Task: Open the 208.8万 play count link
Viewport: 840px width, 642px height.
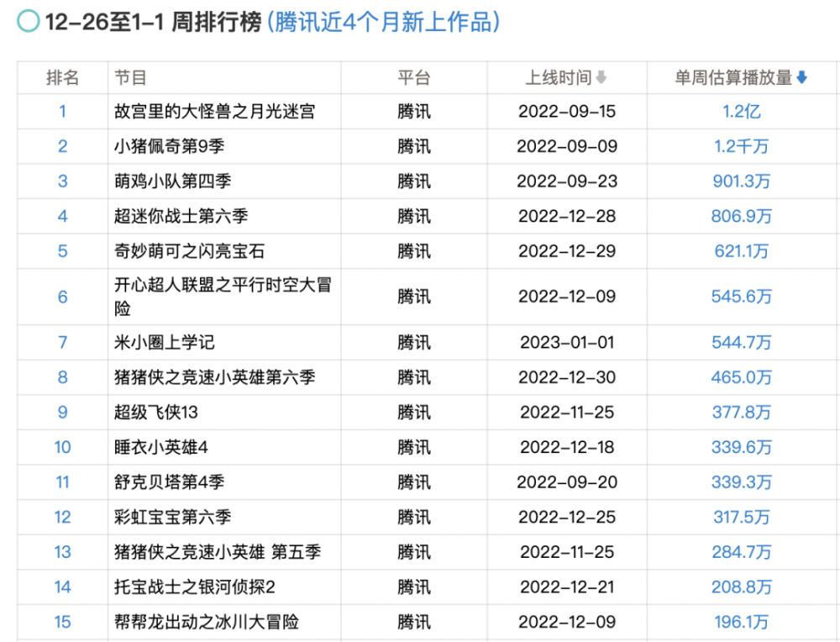Action: coord(742,587)
